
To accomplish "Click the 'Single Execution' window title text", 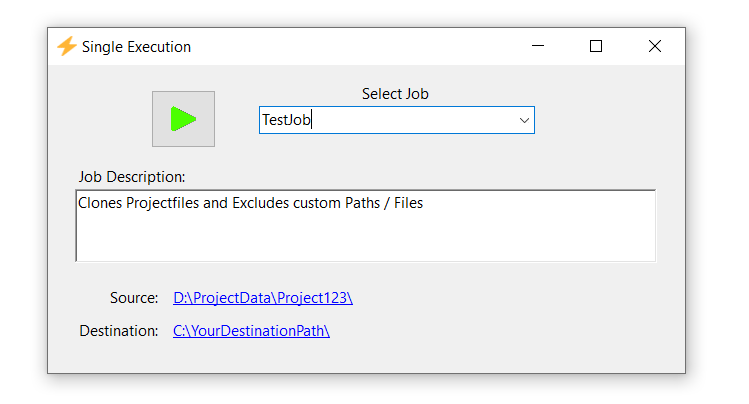I will coord(136,47).
